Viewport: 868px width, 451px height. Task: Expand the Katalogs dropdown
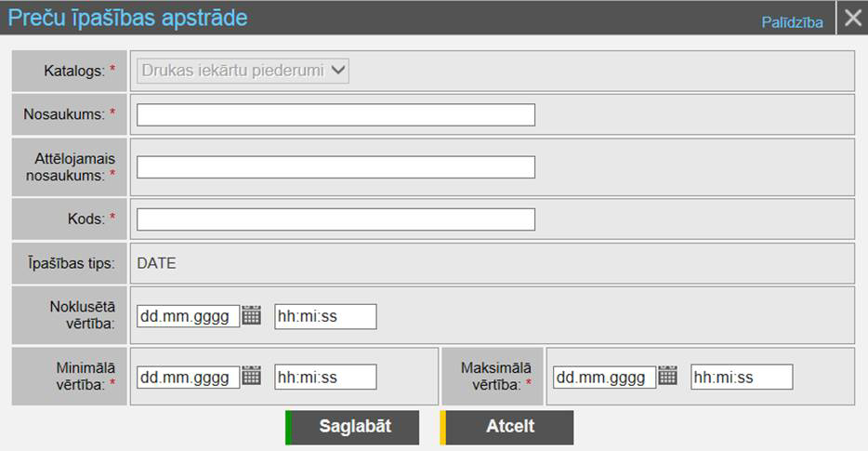click(243, 70)
